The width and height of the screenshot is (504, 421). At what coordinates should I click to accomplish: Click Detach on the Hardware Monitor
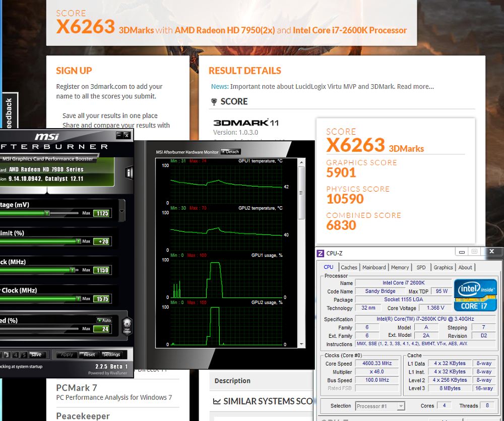[x=231, y=152]
